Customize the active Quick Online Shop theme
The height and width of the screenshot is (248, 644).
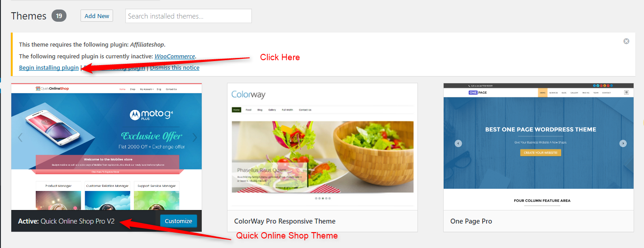pyautogui.click(x=179, y=221)
